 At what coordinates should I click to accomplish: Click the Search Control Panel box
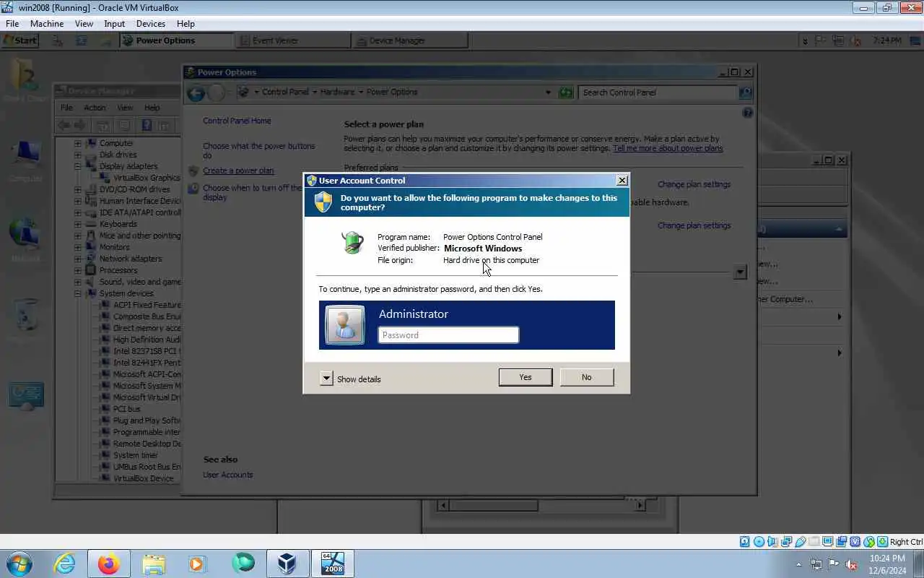pos(658,92)
